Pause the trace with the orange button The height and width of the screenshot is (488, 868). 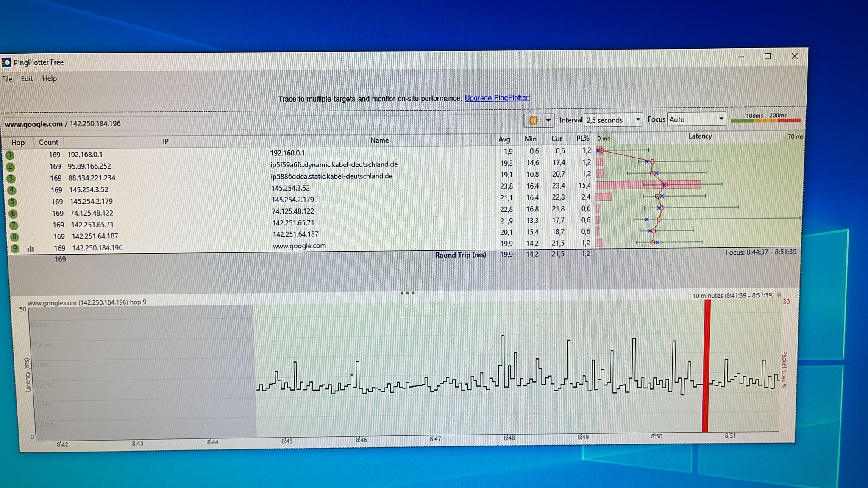point(533,121)
